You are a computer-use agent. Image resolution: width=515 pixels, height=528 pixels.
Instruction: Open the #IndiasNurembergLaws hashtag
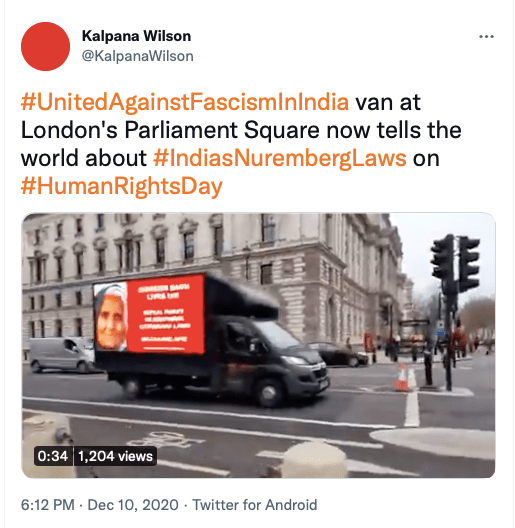tap(280, 158)
